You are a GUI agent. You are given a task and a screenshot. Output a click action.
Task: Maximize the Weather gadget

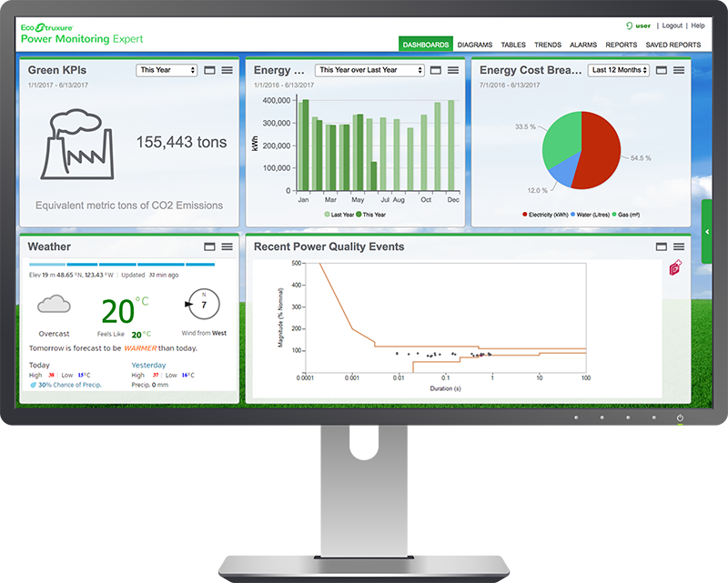point(208,246)
